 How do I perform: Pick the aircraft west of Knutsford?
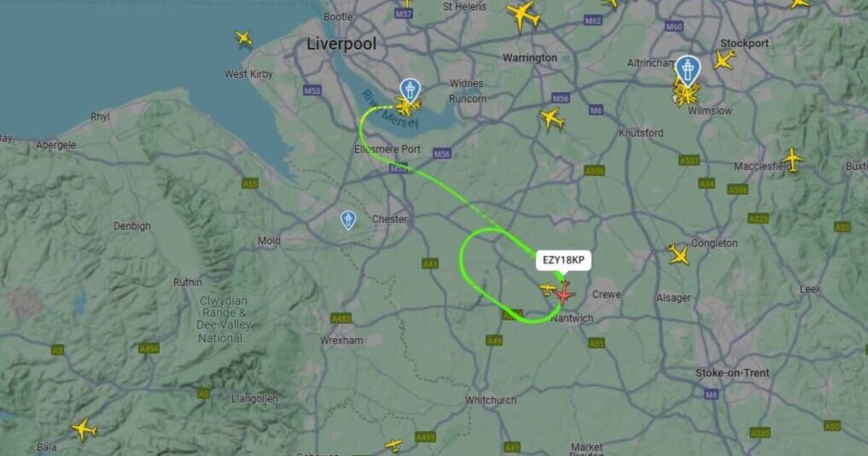[552, 118]
